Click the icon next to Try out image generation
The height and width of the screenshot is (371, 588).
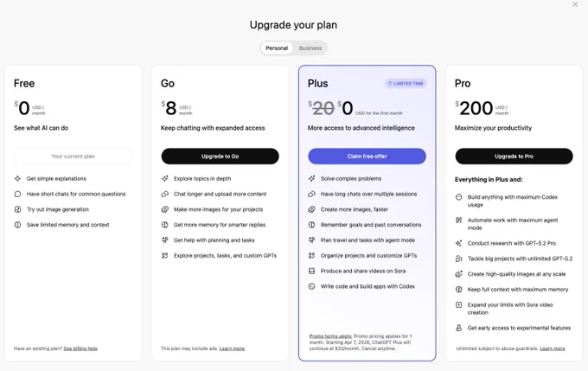point(17,209)
